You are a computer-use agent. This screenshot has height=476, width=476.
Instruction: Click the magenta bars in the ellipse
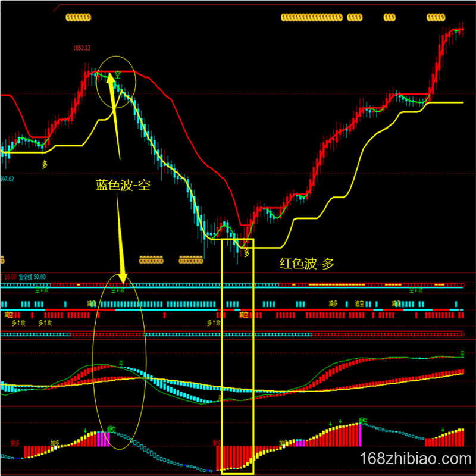click(103, 439)
